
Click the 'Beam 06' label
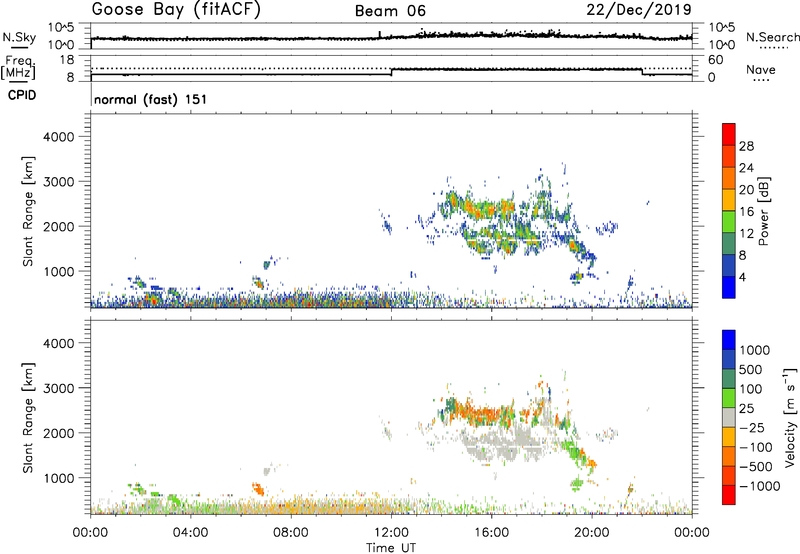[390, 11]
